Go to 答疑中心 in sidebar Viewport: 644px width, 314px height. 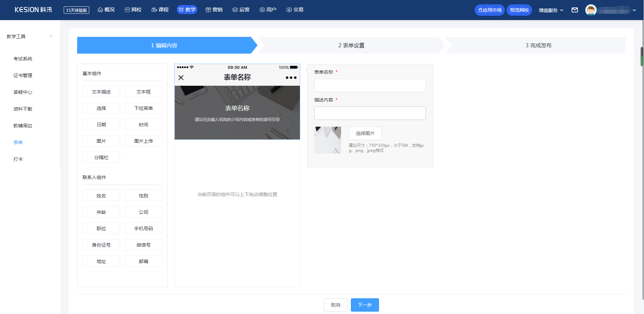(23, 92)
